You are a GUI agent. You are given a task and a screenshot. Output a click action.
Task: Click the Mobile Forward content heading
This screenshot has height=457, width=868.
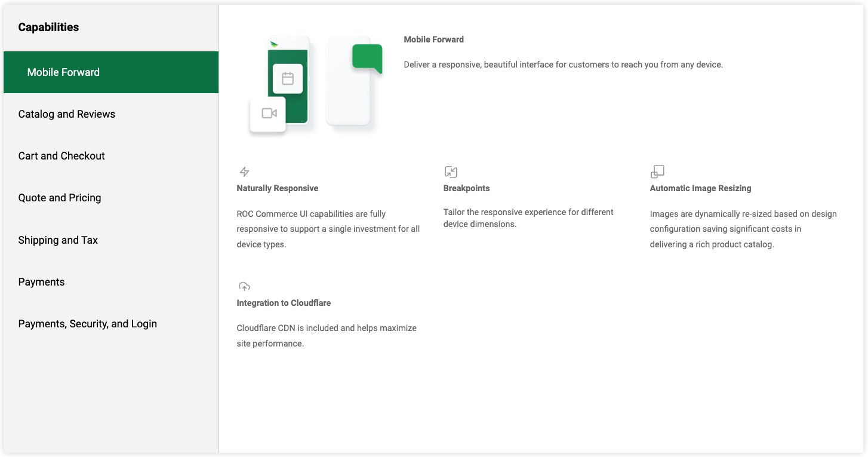[x=433, y=39]
